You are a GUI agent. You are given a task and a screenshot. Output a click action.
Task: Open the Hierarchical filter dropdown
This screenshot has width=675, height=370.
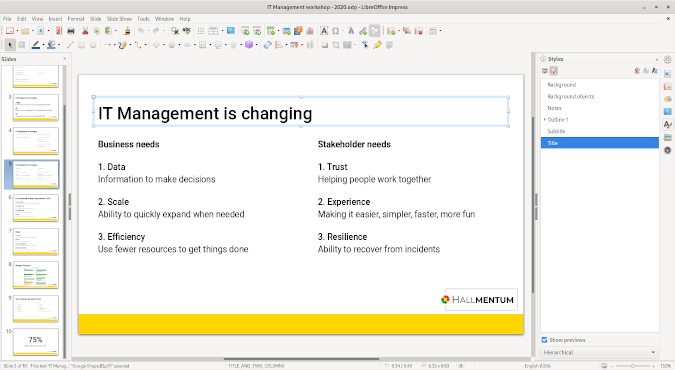[599, 352]
